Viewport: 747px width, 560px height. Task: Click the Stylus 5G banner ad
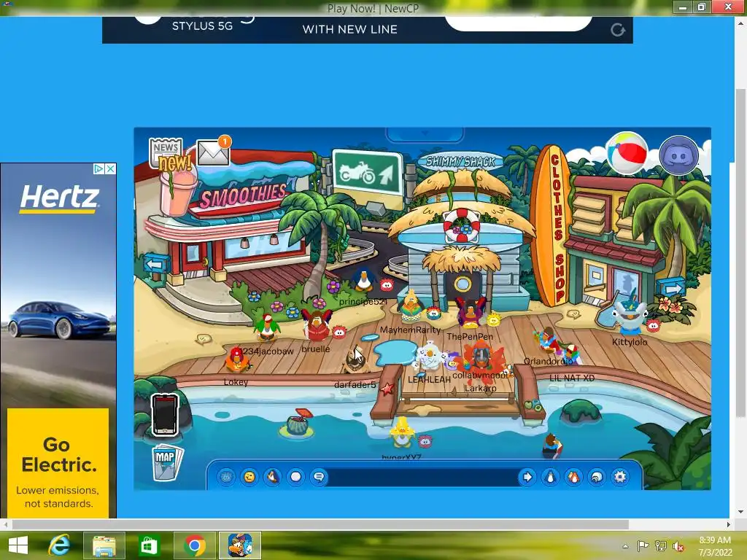(368, 29)
